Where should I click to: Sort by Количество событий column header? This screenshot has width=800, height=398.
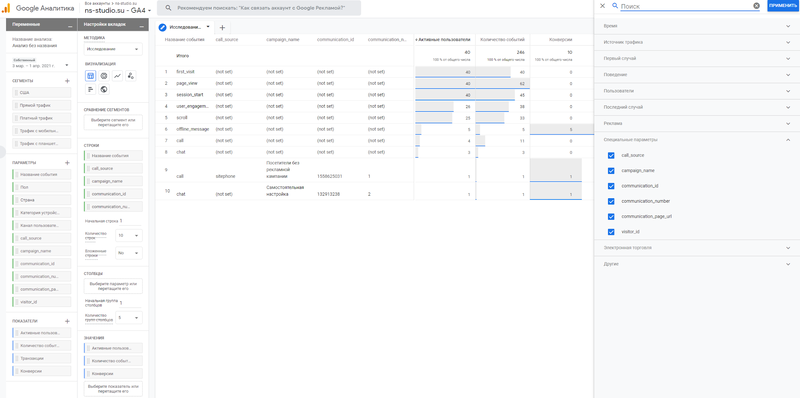tap(503, 39)
